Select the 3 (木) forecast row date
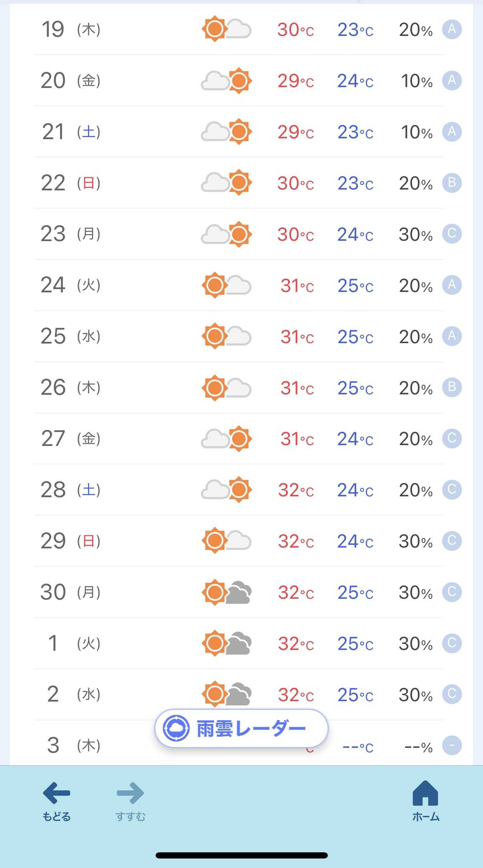This screenshot has width=483, height=868. (70, 745)
